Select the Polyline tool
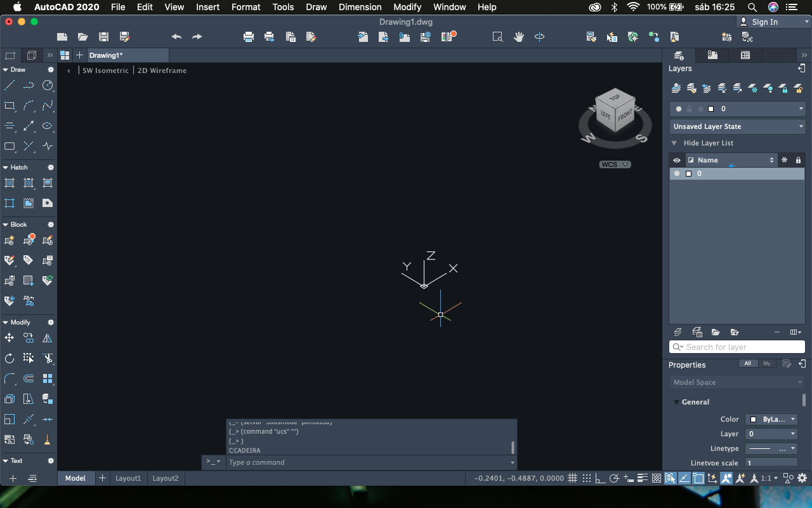Image resolution: width=812 pixels, height=508 pixels. pyautogui.click(x=29, y=85)
